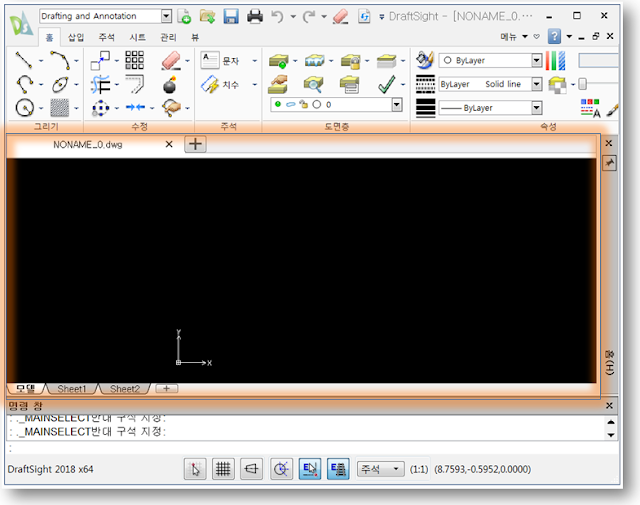Click the Text annotation icon

point(210,60)
